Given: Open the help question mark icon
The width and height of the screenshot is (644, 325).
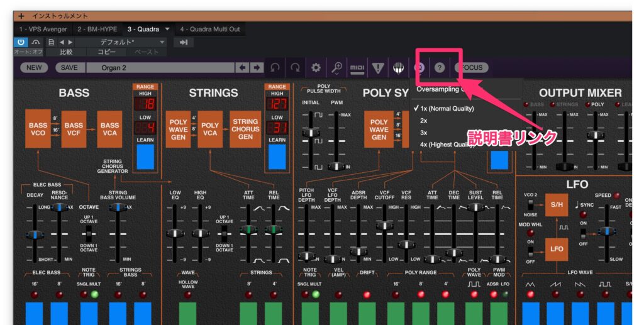Looking at the screenshot, I should pyautogui.click(x=439, y=67).
